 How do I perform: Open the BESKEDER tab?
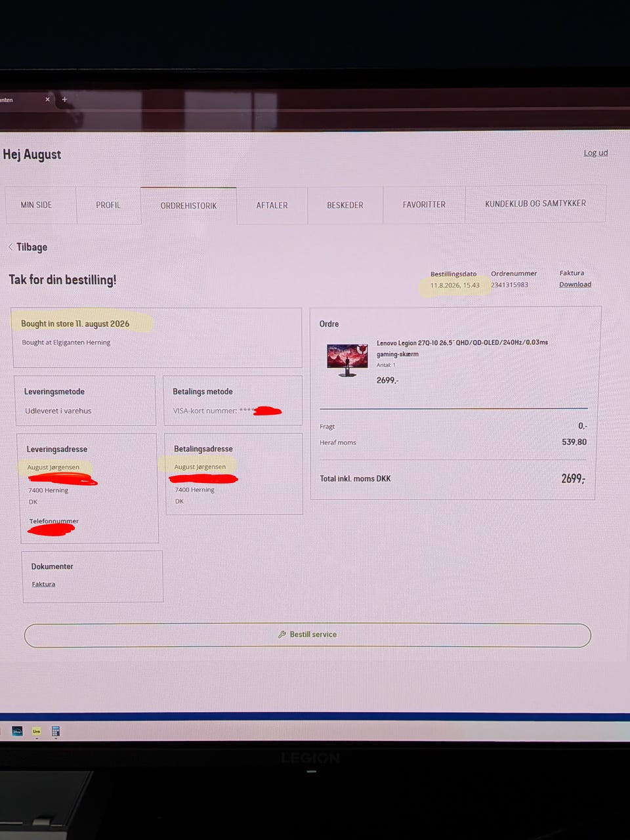coord(345,205)
